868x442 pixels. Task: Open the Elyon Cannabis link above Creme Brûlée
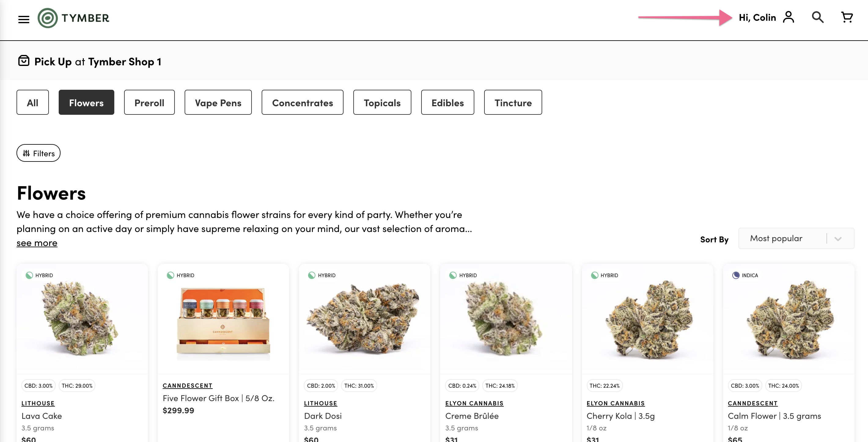click(x=474, y=403)
